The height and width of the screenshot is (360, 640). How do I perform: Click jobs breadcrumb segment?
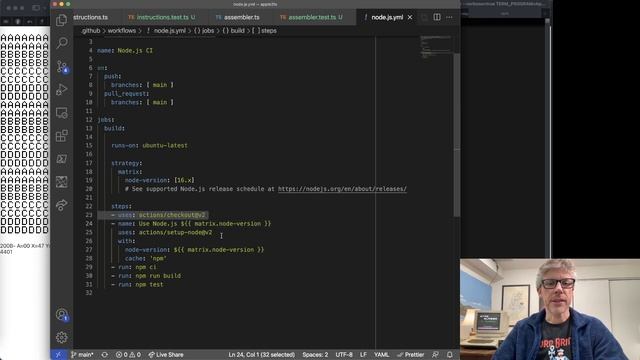(x=204, y=31)
